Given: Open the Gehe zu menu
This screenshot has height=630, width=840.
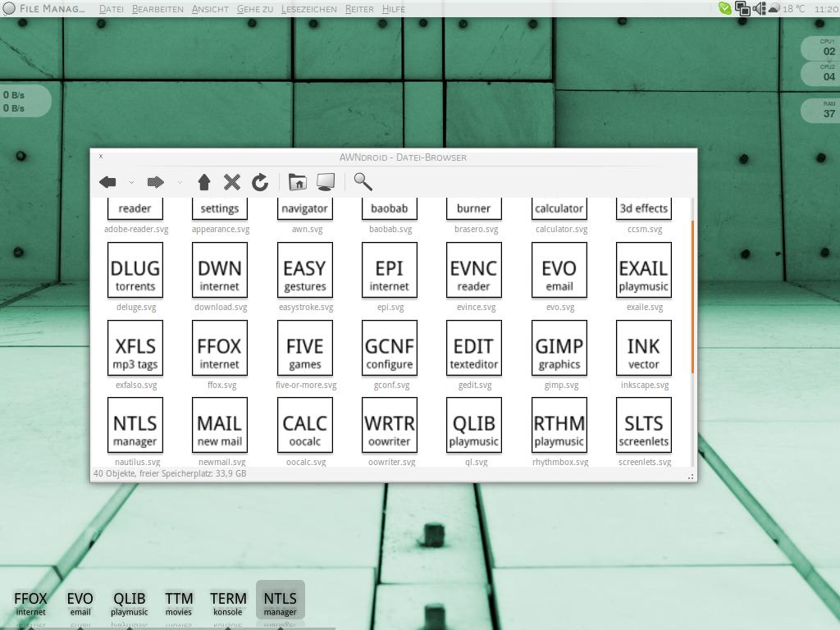Looking at the screenshot, I should pos(255,9).
